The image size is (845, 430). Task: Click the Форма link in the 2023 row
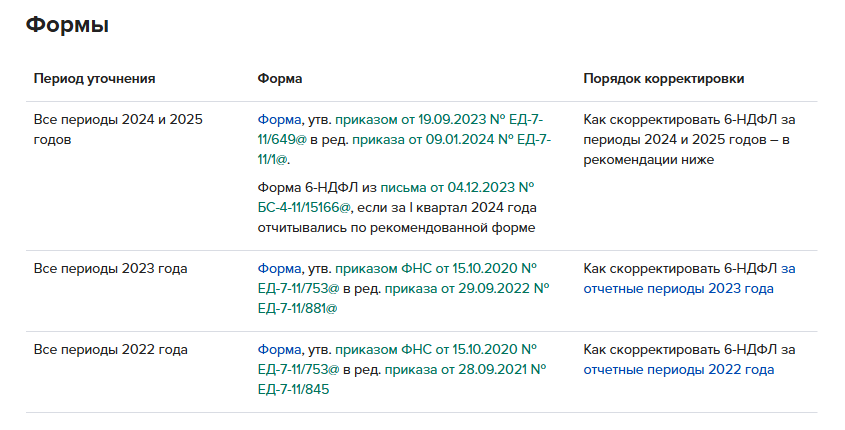[278, 268]
